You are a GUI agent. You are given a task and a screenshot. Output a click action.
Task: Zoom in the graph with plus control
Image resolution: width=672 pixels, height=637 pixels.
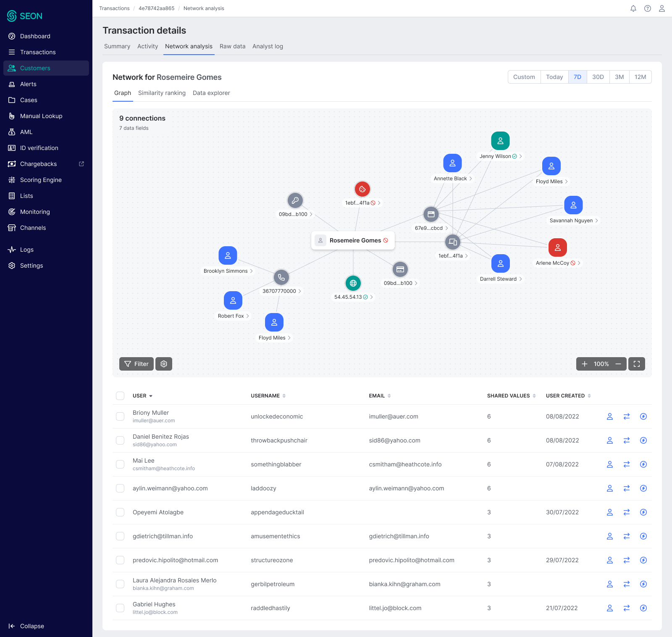(585, 364)
